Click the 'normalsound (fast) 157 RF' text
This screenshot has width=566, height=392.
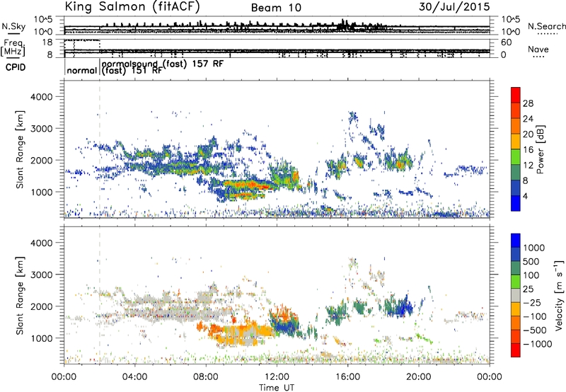point(163,64)
